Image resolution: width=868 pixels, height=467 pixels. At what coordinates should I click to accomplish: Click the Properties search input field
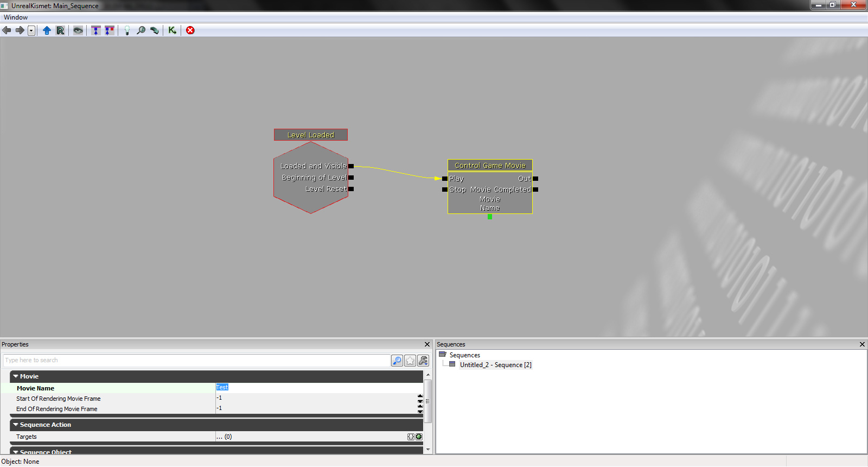point(195,360)
